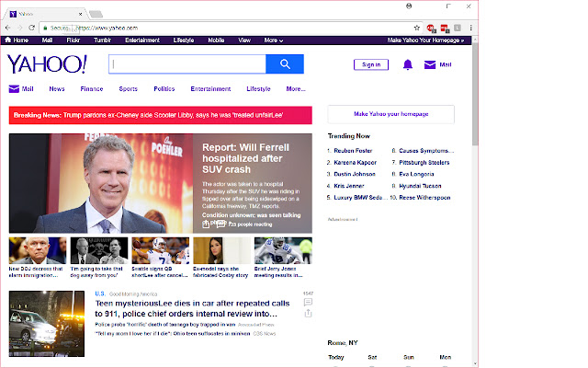The width and height of the screenshot is (588, 368).
Task: Open Flickr in the purple top bar
Action: coord(73,40)
